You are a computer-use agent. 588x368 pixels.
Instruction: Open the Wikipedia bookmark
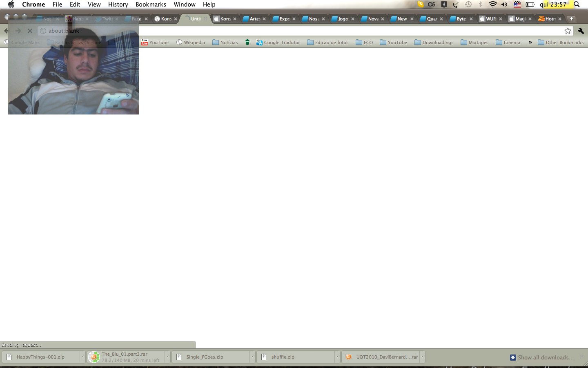191,42
